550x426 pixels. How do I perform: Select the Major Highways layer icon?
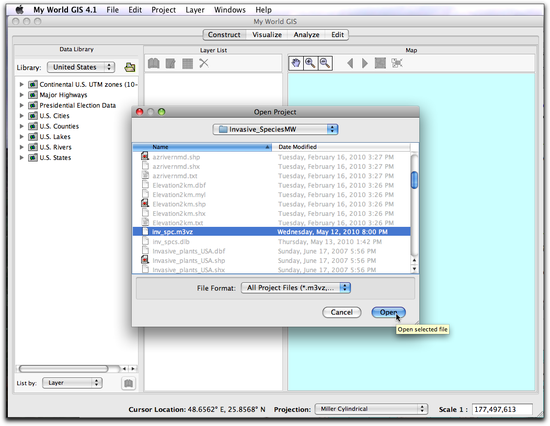(x=33, y=95)
